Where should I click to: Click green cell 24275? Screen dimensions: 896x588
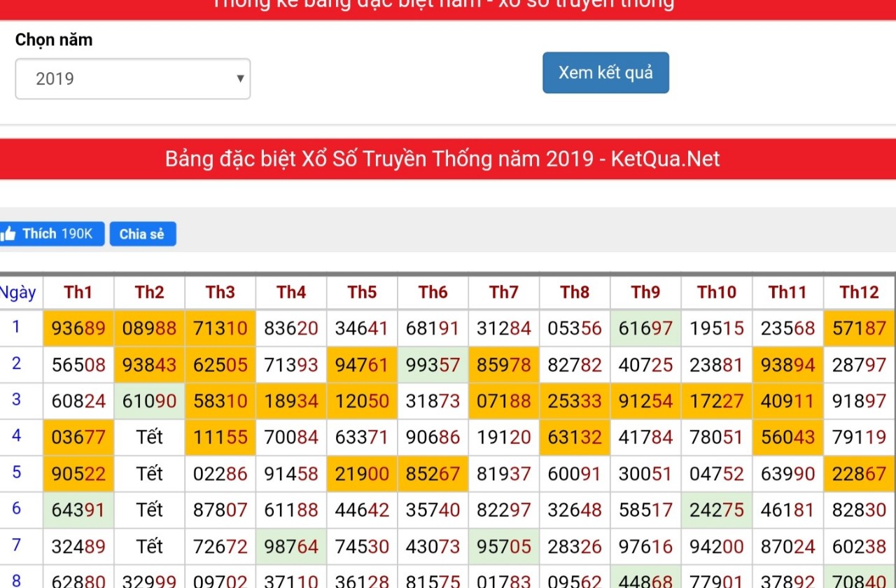[x=717, y=510]
